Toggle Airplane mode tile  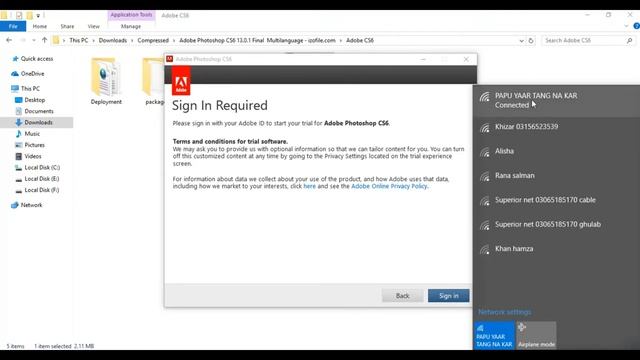(x=536, y=336)
